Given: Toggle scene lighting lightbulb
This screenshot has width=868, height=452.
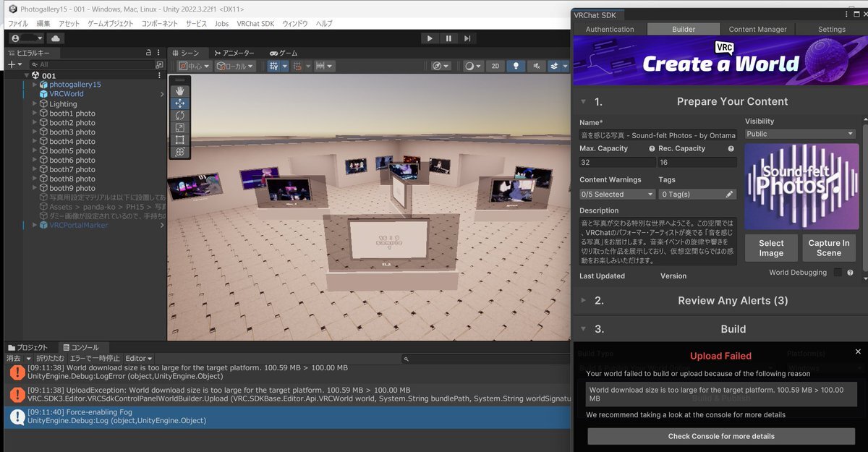Looking at the screenshot, I should pos(515,66).
